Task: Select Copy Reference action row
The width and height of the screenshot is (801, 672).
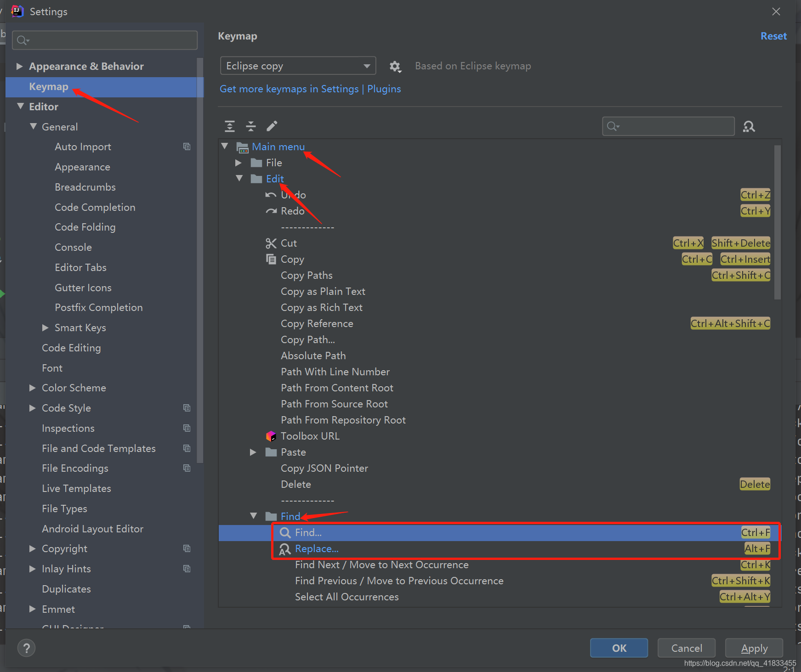Action: coord(500,324)
